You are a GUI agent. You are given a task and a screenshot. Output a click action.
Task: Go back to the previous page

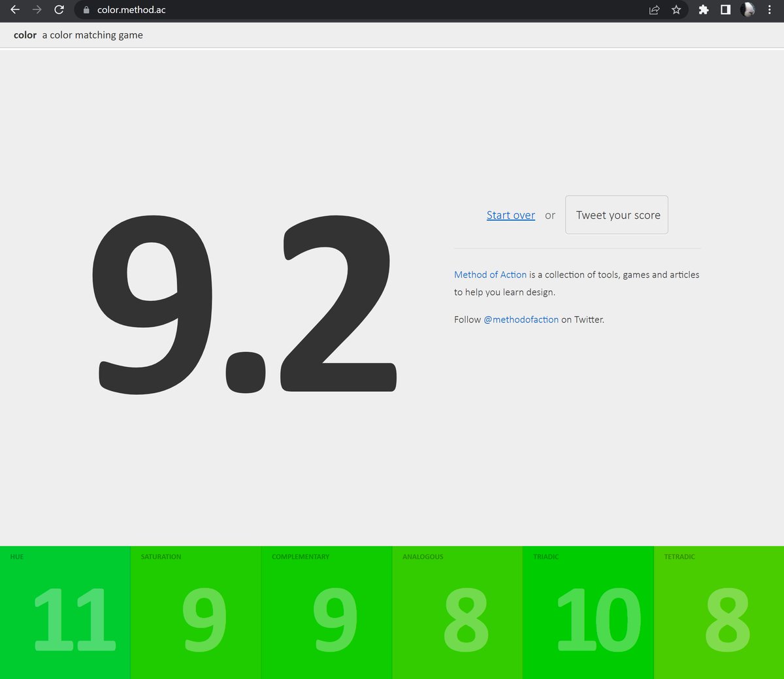[15, 10]
